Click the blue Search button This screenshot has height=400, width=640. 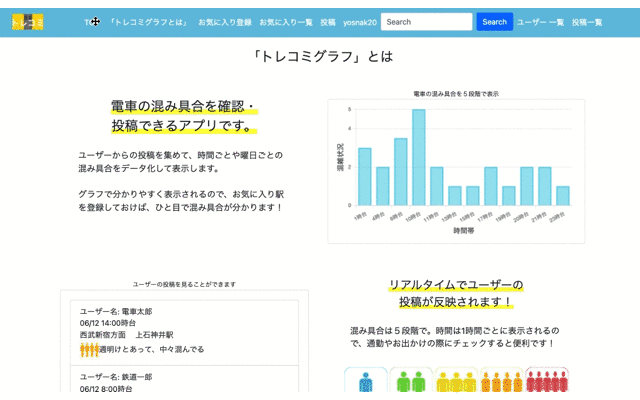(x=494, y=22)
